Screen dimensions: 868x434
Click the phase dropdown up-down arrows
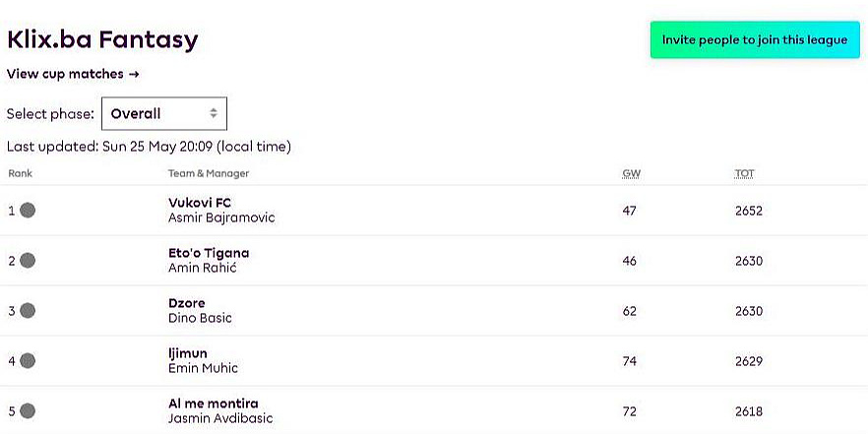(x=213, y=113)
